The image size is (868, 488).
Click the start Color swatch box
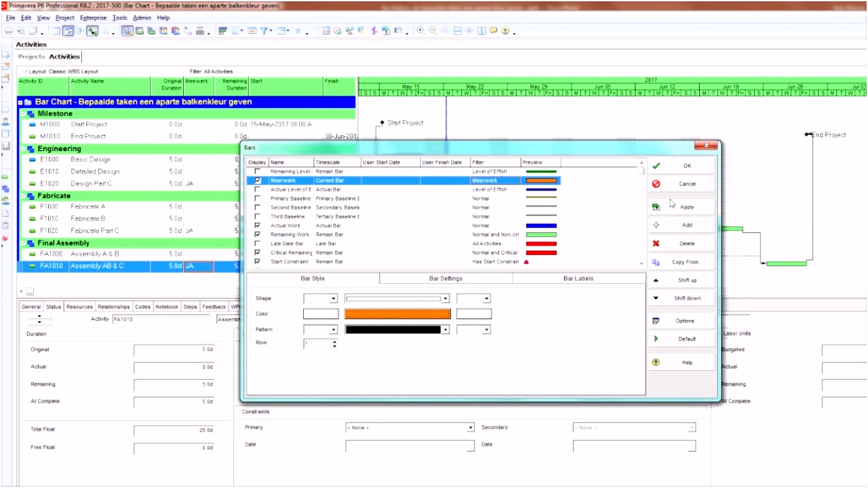coord(320,314)
